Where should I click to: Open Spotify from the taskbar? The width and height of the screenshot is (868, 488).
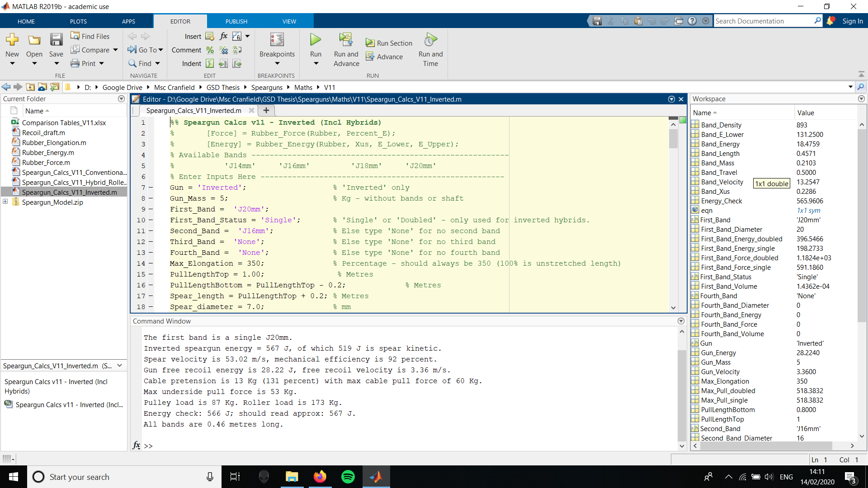tap(348, 477)
